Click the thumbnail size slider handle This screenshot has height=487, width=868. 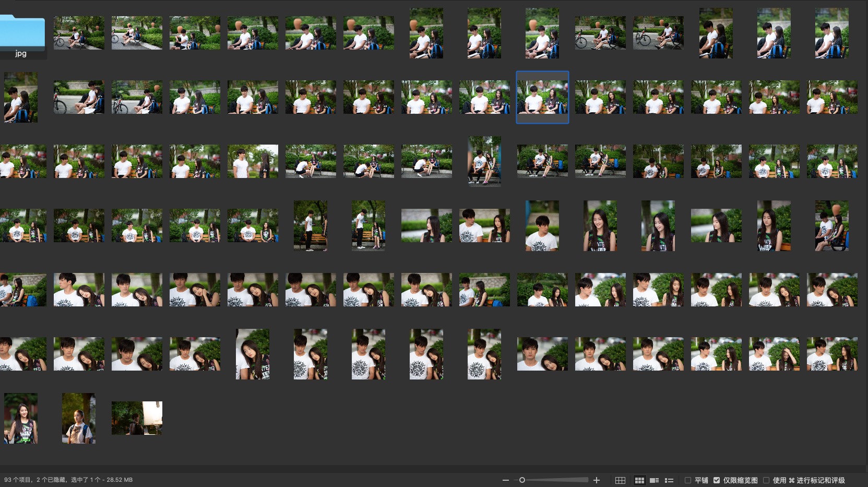522,480
